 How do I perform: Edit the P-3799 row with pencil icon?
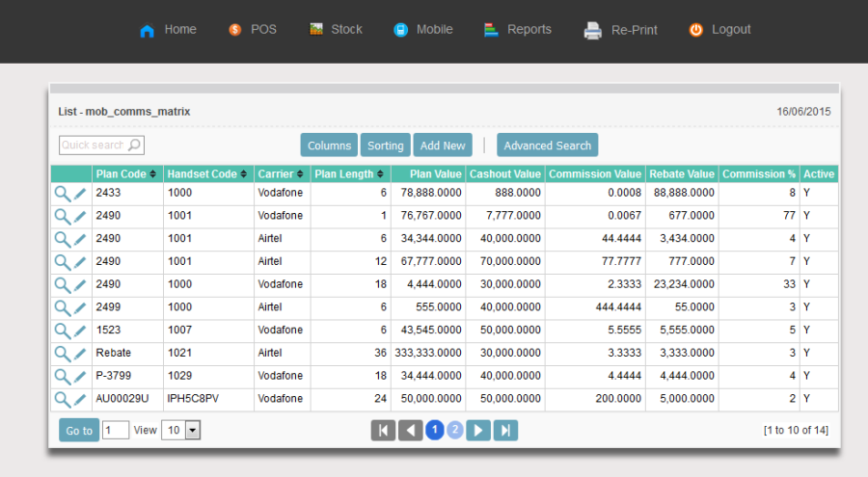(80, 377)
